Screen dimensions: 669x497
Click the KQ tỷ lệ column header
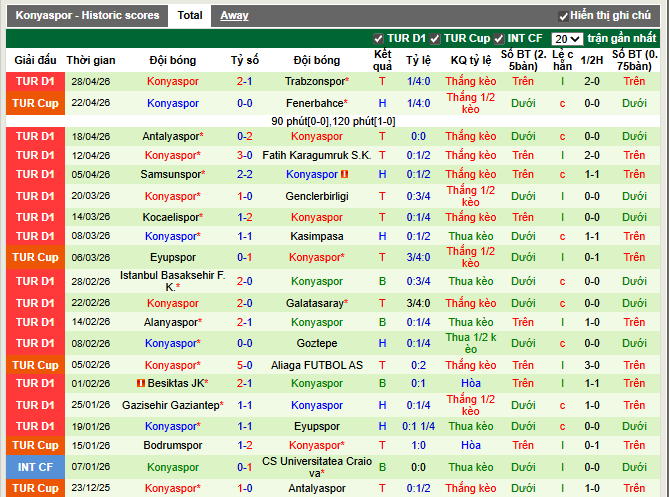471,60
